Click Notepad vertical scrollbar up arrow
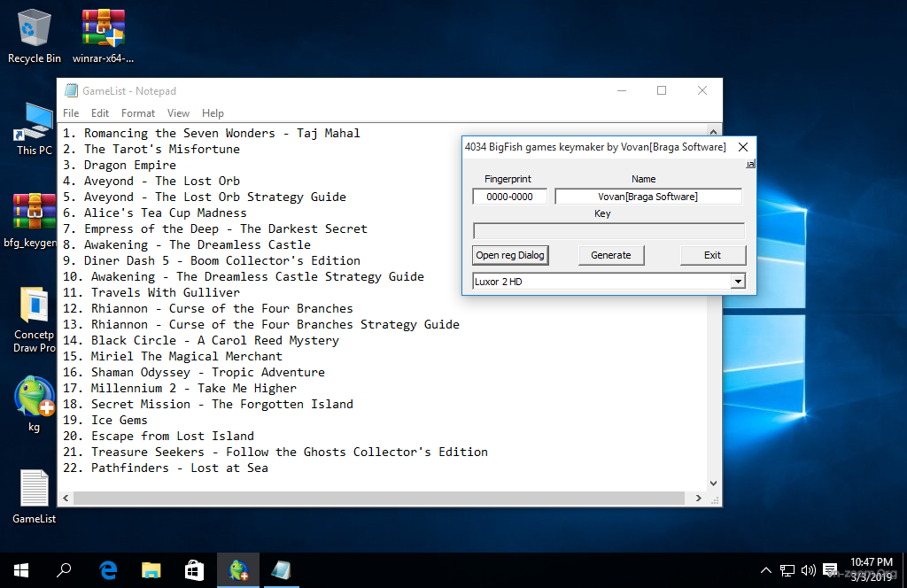This screenshot has height=588, width=907. 713,131
